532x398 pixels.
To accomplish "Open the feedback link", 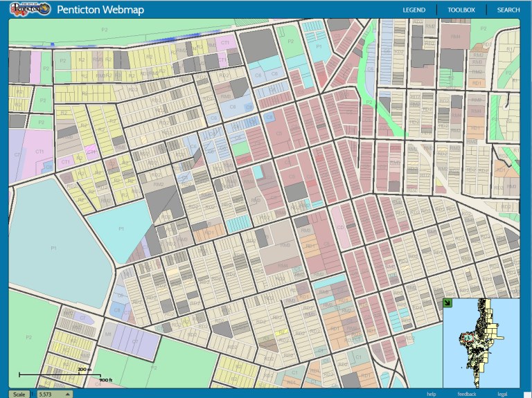I will coord(466,394).
